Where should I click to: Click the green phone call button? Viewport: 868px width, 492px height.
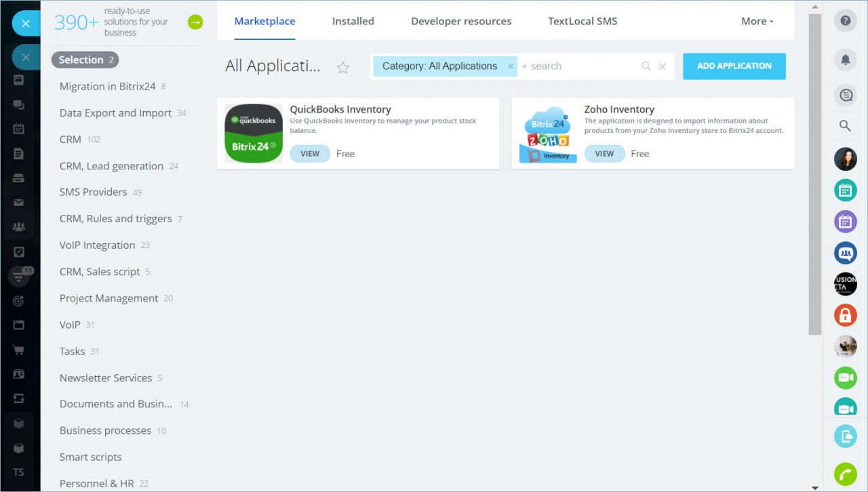[x=845, y=474]
